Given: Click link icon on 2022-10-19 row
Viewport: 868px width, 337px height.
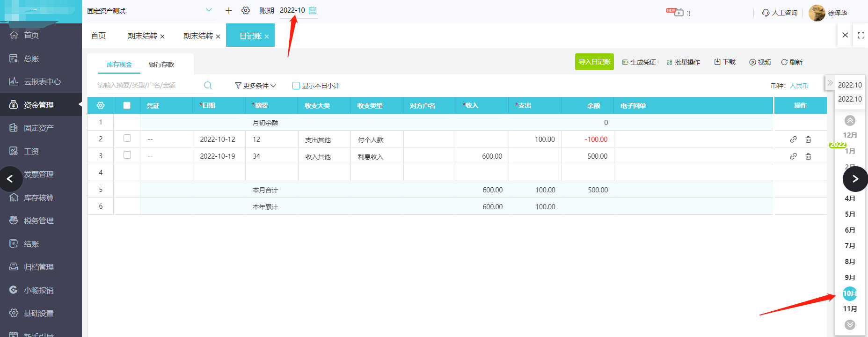Looking at the screenshot, I should coord(793,156).
